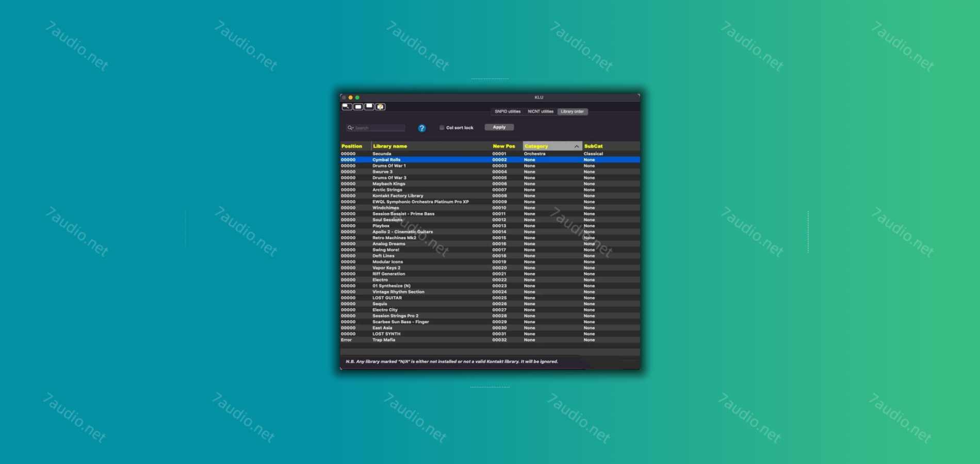
Task: Click the yellow minimize window button
Action: [351, 97]
